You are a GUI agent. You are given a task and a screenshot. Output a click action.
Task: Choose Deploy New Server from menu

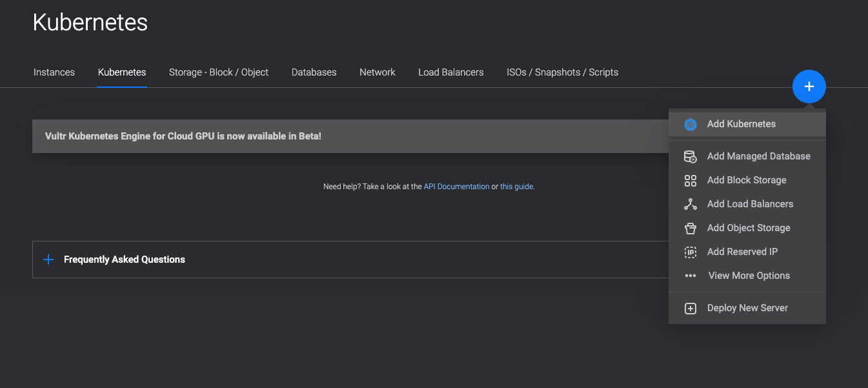[x=747, y=308]
